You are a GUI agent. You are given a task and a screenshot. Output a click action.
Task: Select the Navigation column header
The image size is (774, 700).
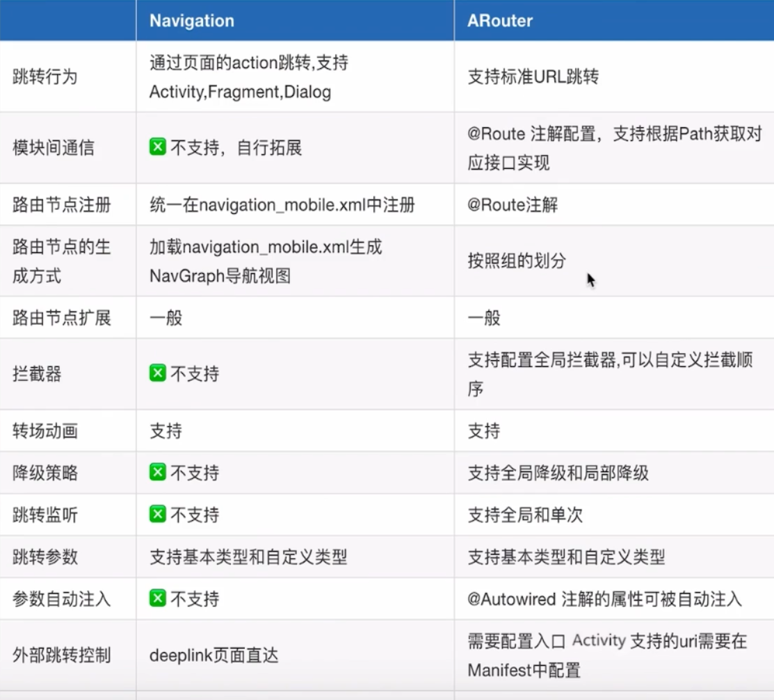point(191,20)
